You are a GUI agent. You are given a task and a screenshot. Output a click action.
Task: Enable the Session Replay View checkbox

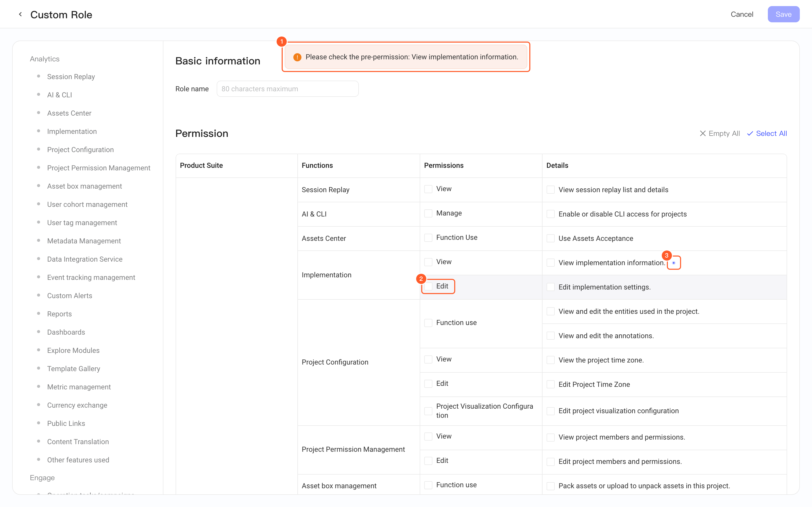(428, 189)
